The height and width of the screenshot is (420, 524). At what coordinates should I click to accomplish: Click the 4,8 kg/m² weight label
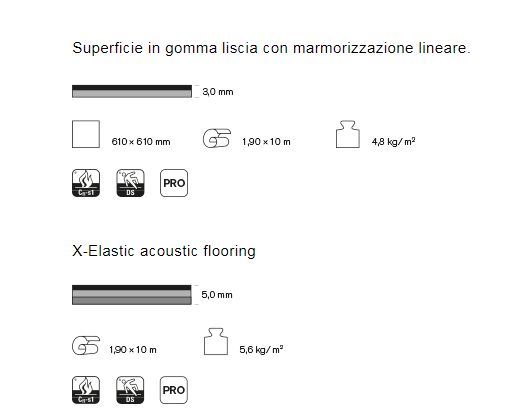(x=394, y=141)
